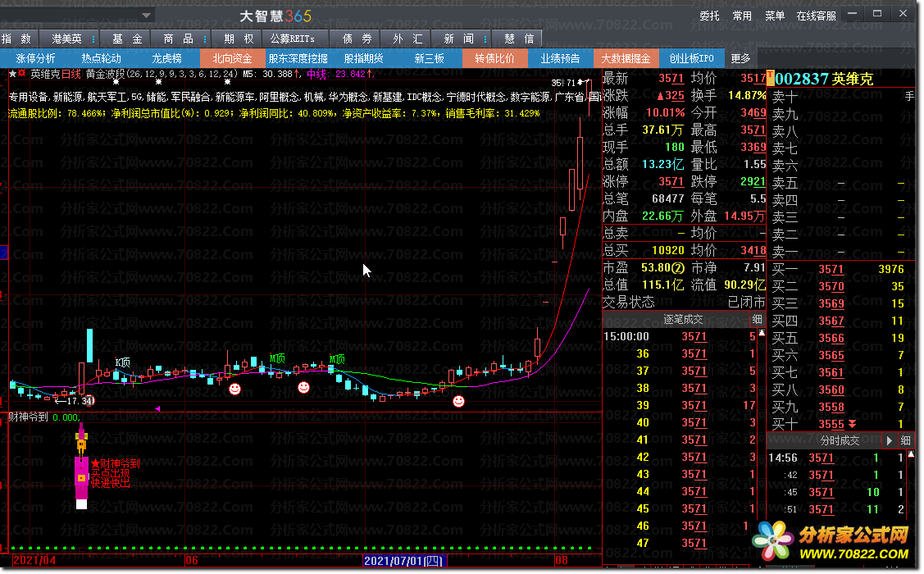Switch to the 港美英 market tab
The height and width of the screenshot is (574, 924).
pos(66,39)
